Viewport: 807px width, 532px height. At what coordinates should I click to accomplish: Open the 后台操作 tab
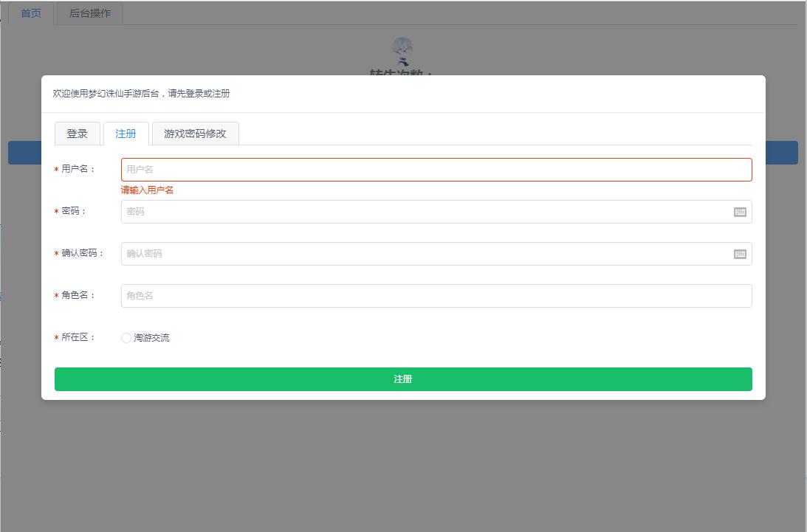pyautogui.click(x=89, y=13)
